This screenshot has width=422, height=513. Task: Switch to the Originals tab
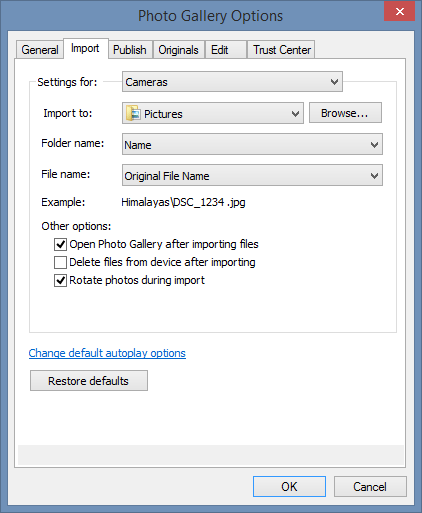tap(178, 50)
